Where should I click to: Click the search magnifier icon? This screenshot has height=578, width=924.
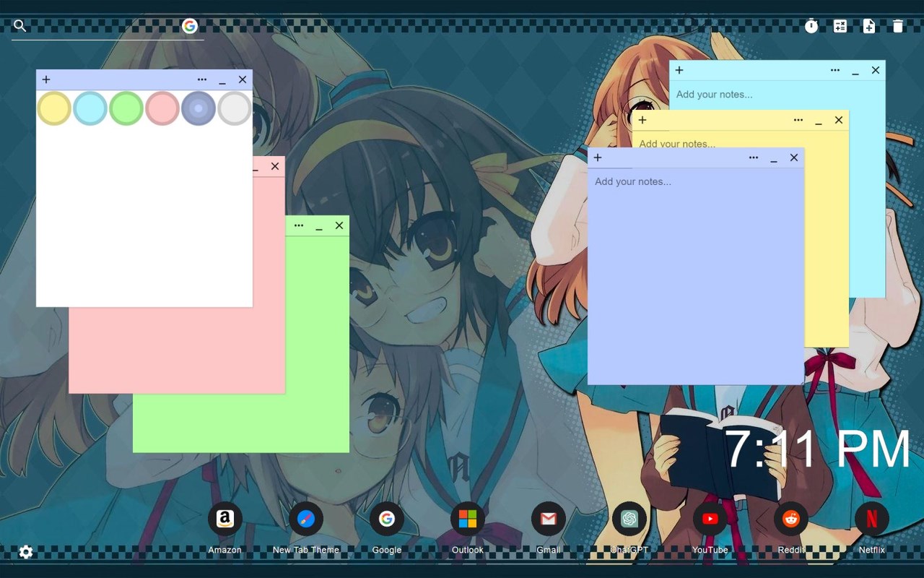[x=20, y=26]
